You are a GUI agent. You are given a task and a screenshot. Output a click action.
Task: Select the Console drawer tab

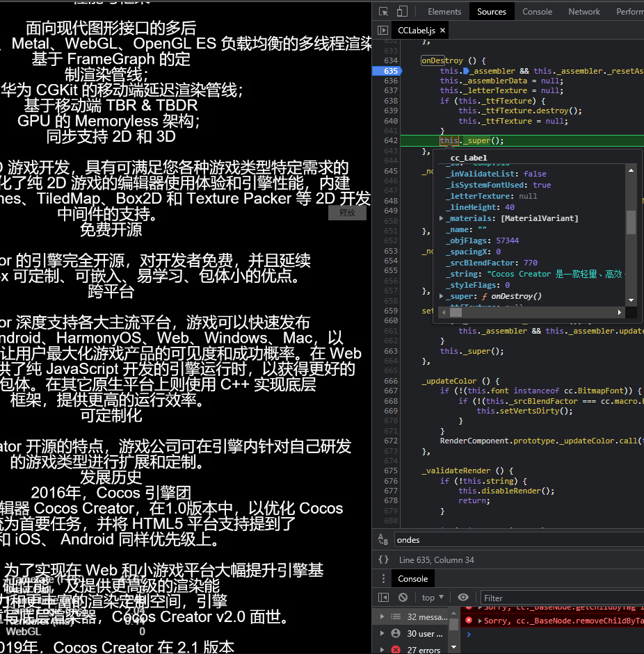coord(413,578)
